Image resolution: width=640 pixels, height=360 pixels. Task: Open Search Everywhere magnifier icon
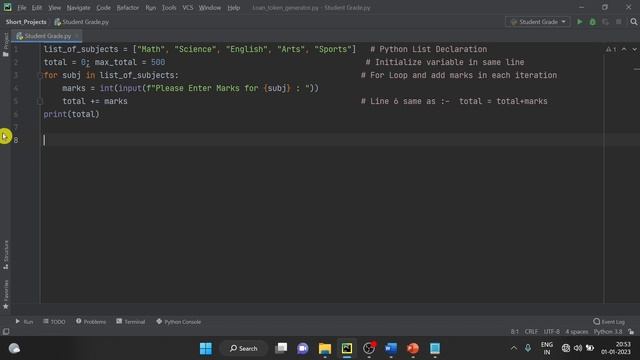[x=633, y=22]
